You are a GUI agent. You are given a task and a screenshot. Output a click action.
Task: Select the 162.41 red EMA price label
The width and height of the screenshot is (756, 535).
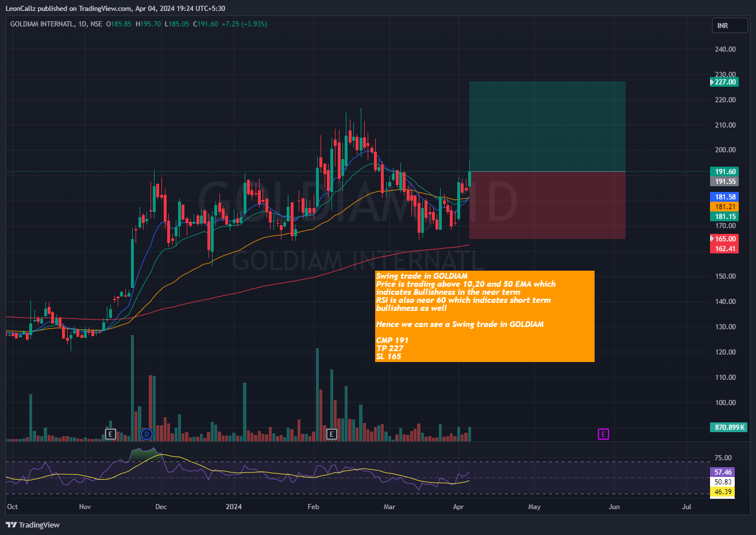(x=724, y=249)
